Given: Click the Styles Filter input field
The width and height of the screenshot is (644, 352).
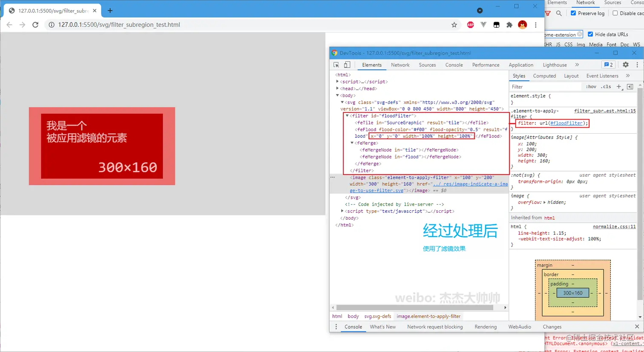Looking at the screenshot, I should coord(546,86).
